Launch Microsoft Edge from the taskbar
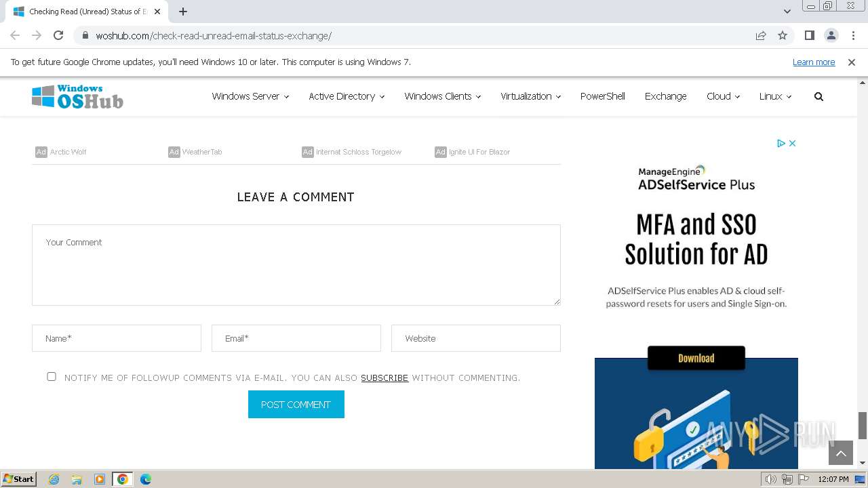 tap(146, 479)
